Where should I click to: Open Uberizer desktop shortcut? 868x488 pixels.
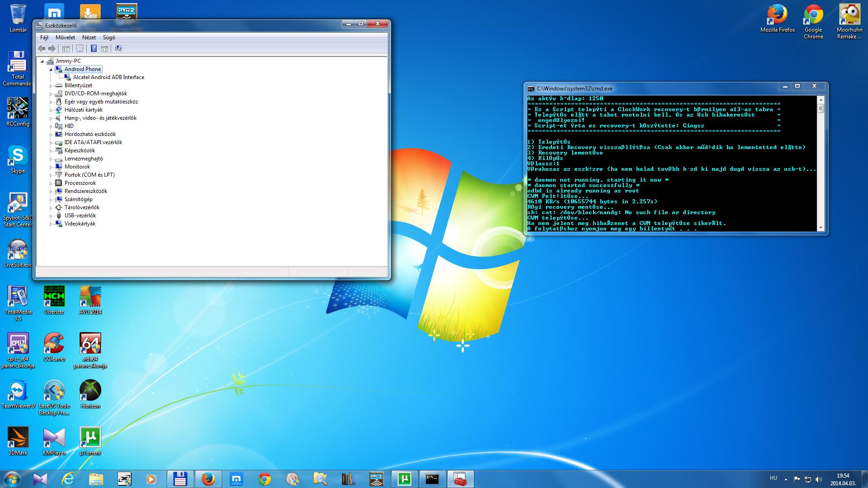(x=54, y=300)
